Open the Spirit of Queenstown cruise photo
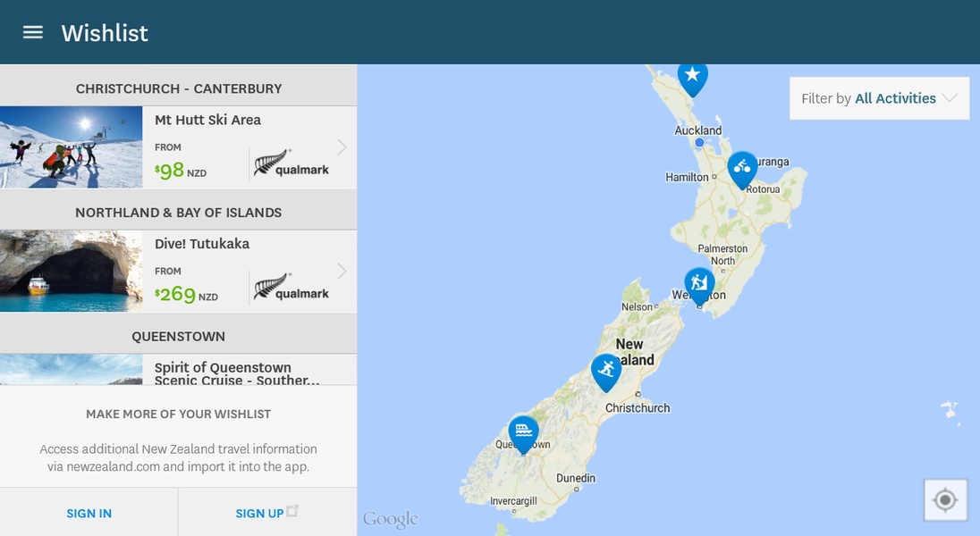The height and width of the screenshot is (536, 980). (72, 369)
